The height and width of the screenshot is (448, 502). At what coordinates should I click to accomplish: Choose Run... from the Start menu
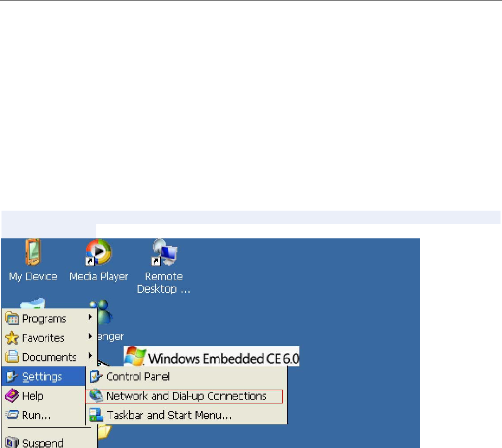(x=44, y=415)
